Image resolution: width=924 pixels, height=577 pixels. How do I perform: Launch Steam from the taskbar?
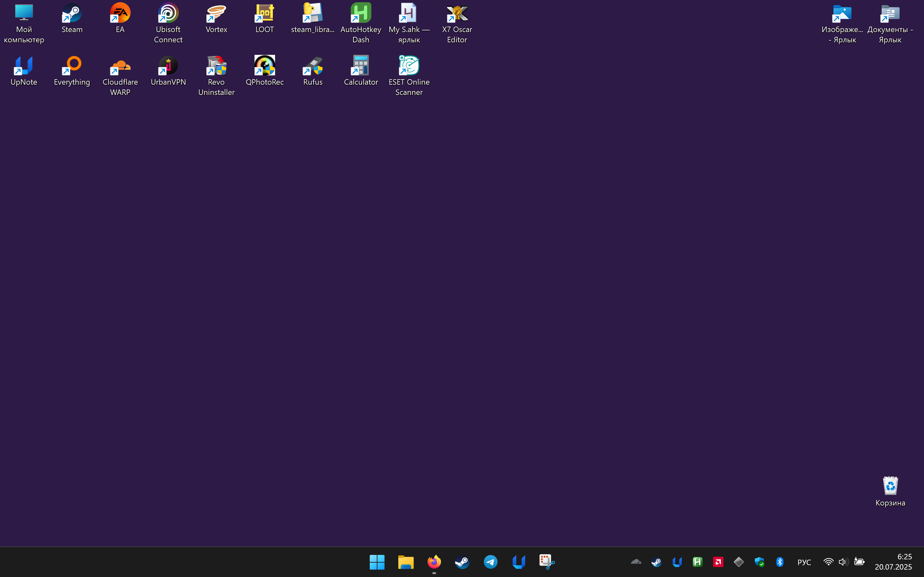tap(462, 562)
